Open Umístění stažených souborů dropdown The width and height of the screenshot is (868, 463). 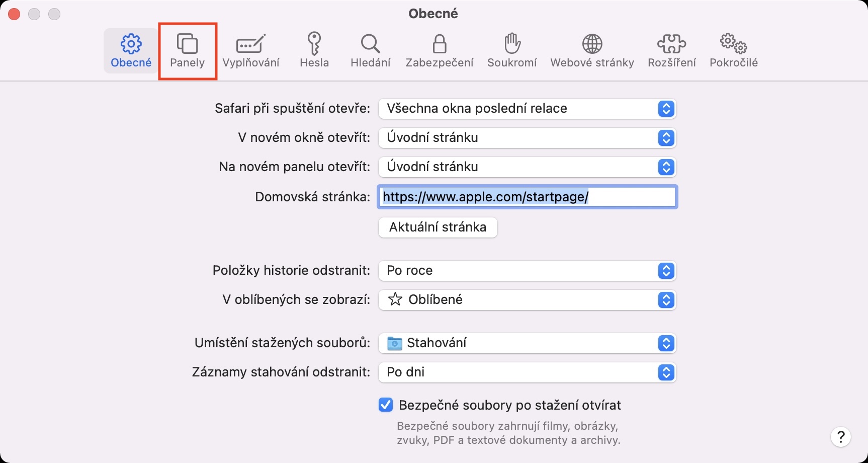527,343
